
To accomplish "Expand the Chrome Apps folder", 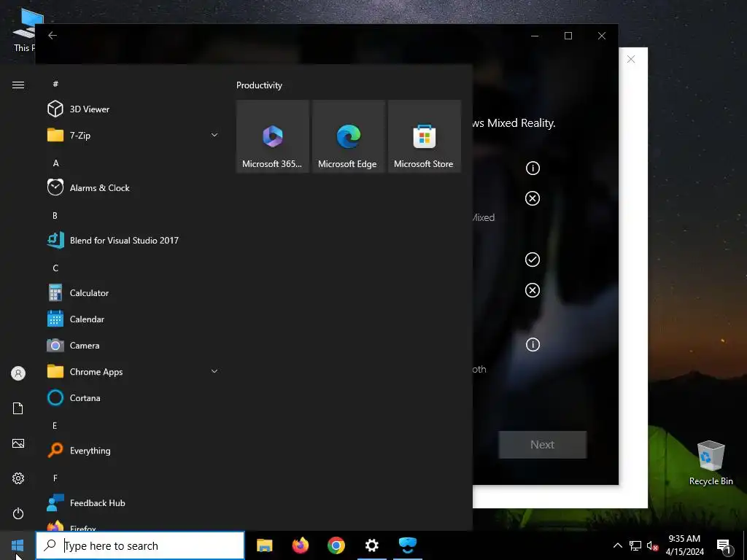I will [x=133, y=371].
